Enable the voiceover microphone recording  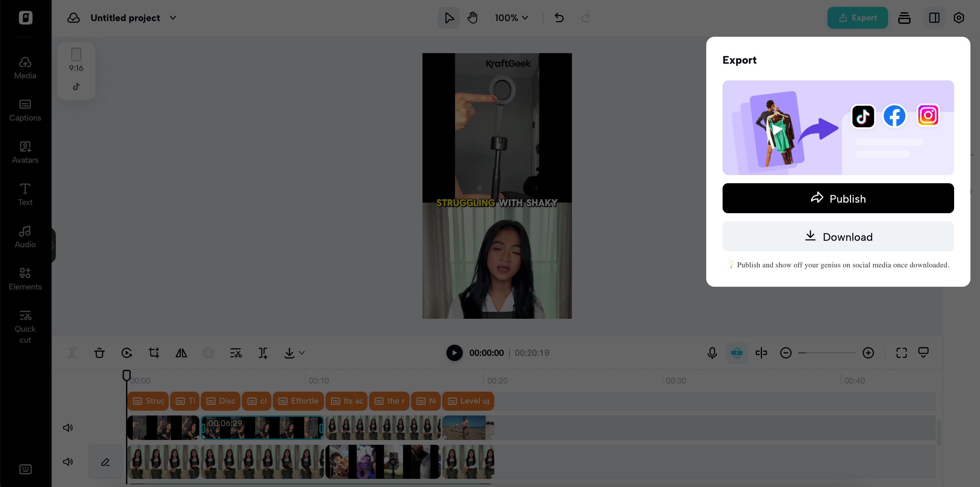(x=712, y=353)
